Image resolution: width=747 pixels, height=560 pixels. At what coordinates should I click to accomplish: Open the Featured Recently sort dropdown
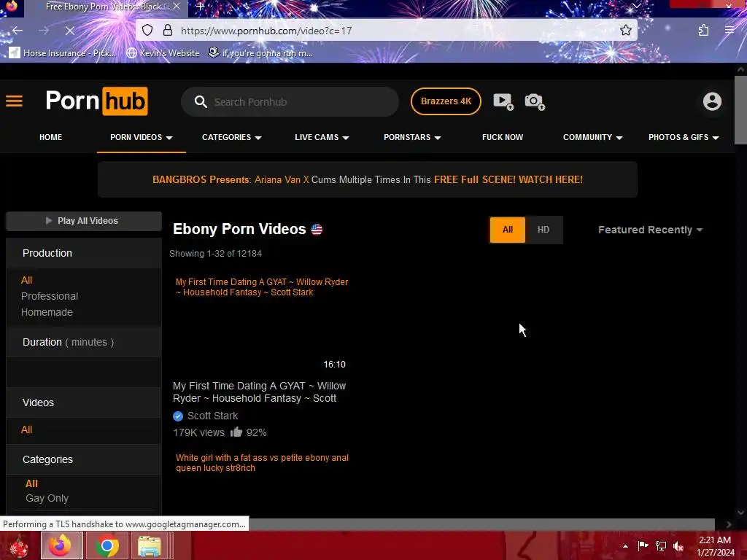tap(650, 230)
